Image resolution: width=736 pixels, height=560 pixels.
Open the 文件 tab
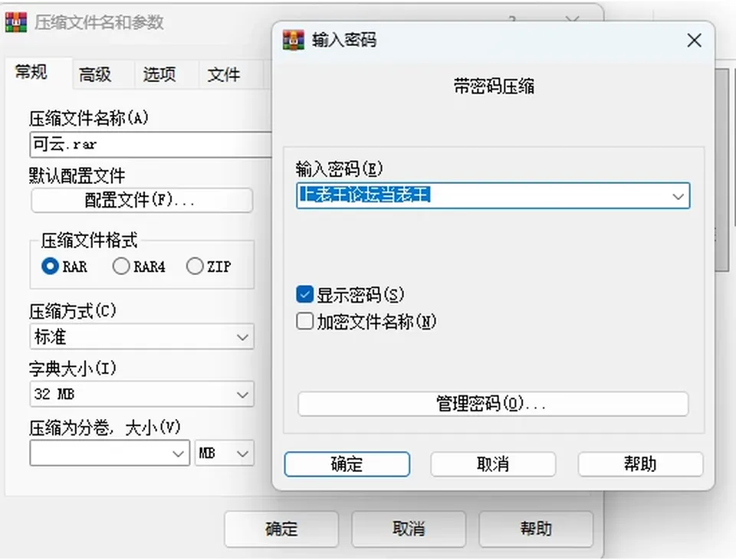click(x=224, y=74)
